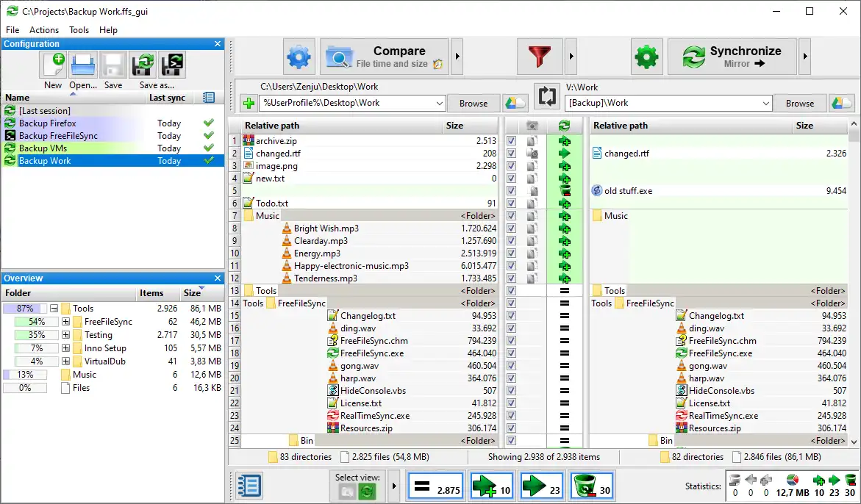Uncheck the checkbox for Energy.mp3 row
Viewport: 861px width, 504px height.
coord(511,253)
